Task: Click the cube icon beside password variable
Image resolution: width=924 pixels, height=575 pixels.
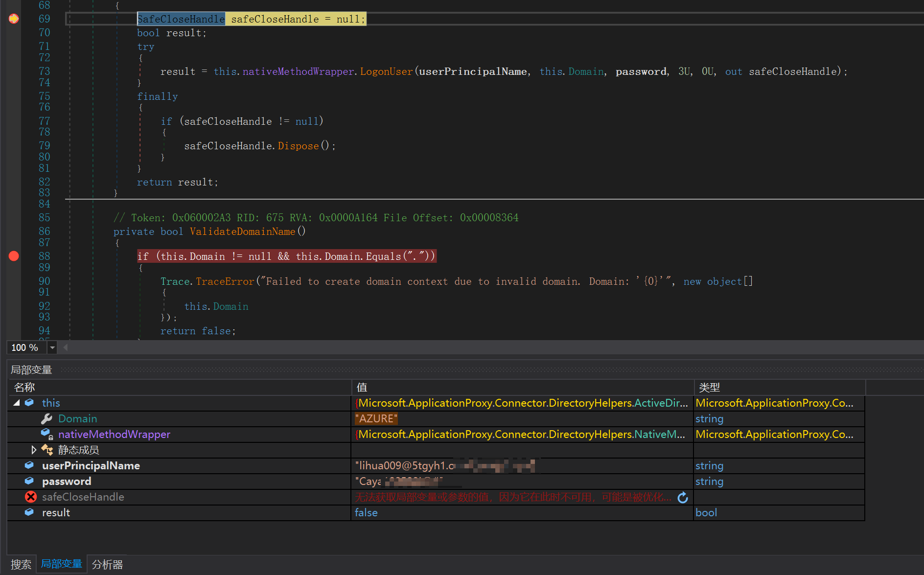Action: [29, 481]
